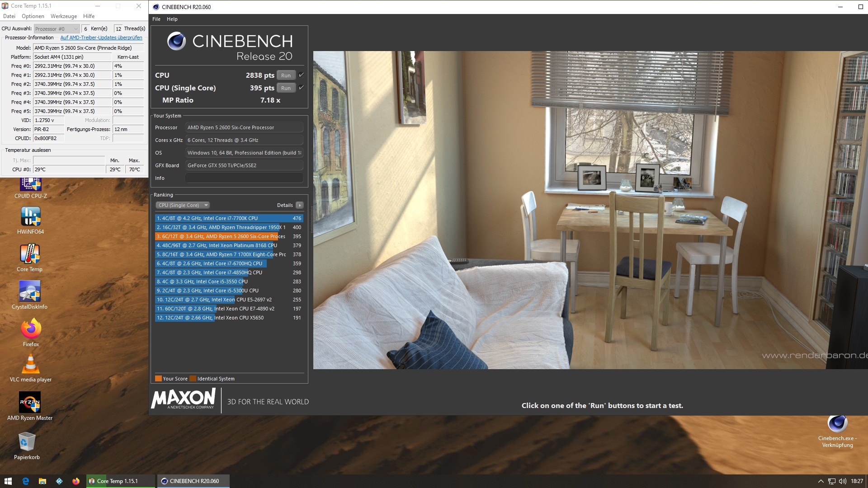Click the volume icon in system tray

point(843,481)
